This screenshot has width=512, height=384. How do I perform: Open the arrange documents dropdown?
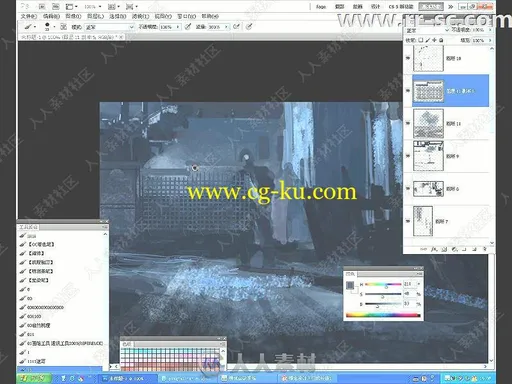pyautogui.click(x=114, y=6)
